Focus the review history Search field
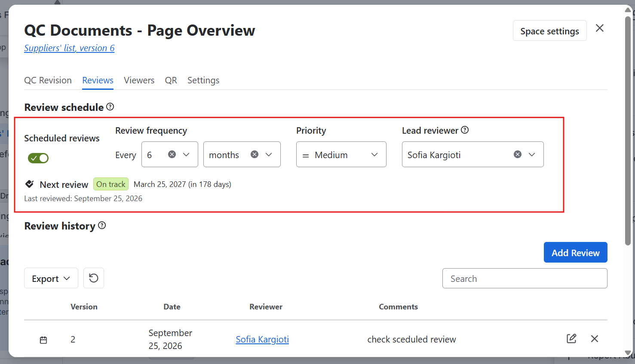635x364 pixels. pyautogui.click(x=525, y=278)
